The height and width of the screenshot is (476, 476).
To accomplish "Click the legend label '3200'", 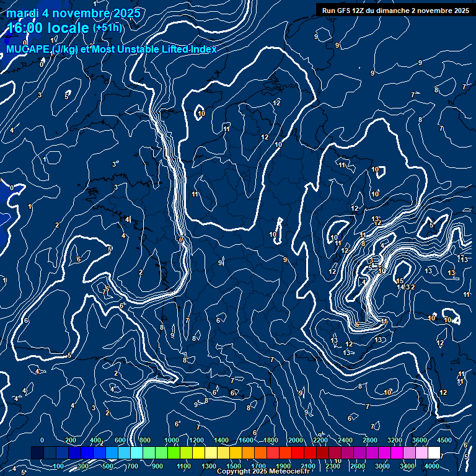I will click(x=395, y=440).
